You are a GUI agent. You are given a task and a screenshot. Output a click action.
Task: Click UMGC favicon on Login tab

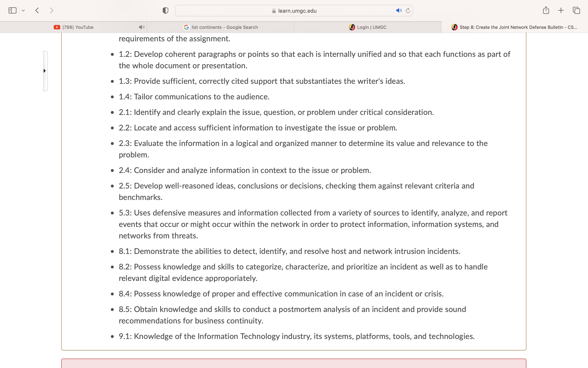click(x=352, y=27)
